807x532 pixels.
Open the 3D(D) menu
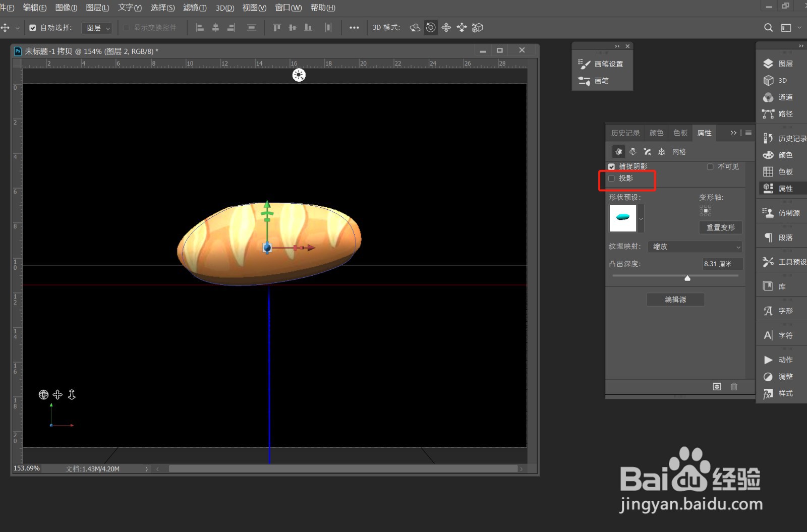pos(225,8)
